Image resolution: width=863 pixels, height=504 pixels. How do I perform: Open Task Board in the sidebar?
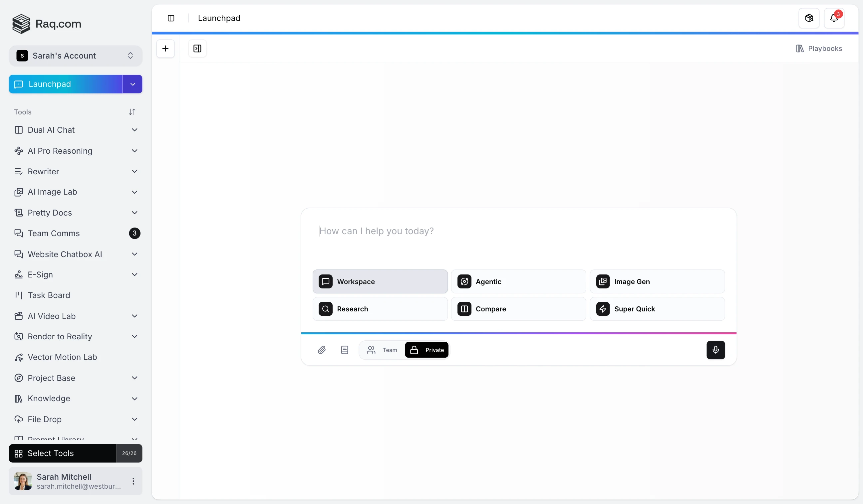[49, 295]
